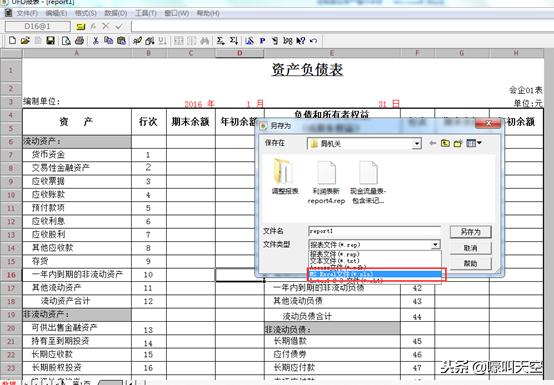
Task: Click the 应收票据 cell
Action: click(77, 181)
